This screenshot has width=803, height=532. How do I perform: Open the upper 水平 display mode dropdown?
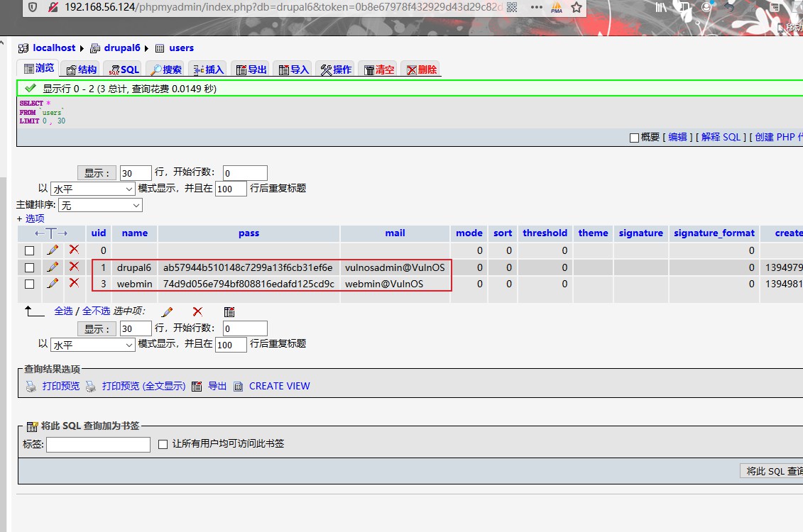tap(93, 189)
